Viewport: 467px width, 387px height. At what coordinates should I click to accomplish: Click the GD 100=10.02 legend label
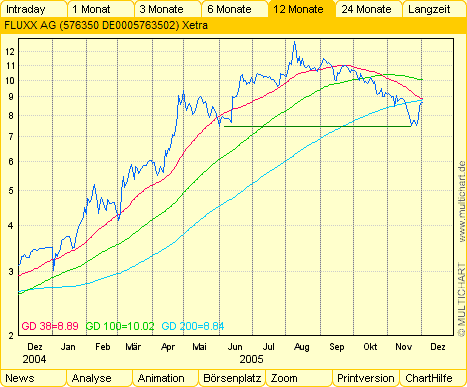[x=120, y=326]
